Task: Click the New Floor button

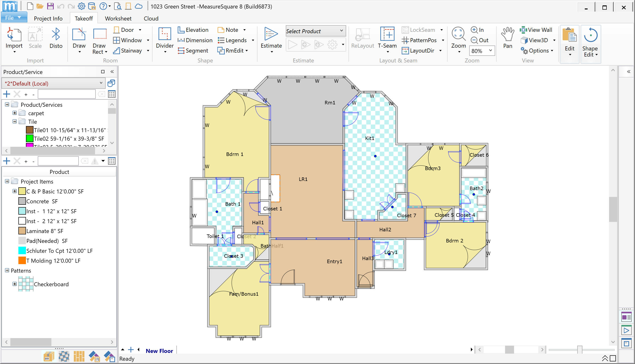Action: [x=159, y=351]
